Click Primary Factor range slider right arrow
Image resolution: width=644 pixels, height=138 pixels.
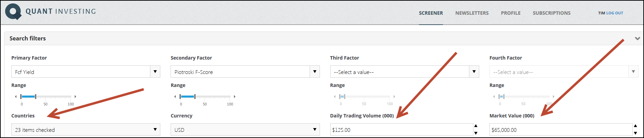click(75, 97)
